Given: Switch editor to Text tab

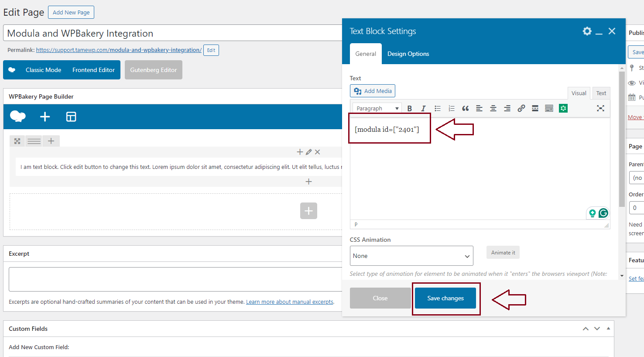Looking at the screenshot, I should (601, 93).
